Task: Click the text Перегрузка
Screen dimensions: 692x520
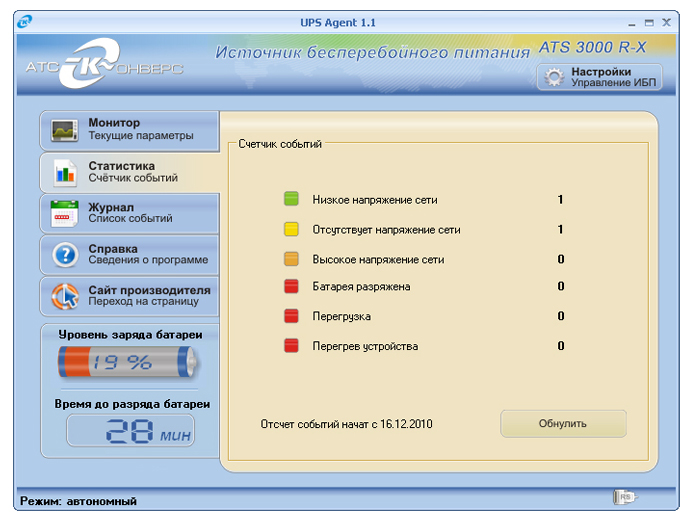Action: [x=342, y=317]
